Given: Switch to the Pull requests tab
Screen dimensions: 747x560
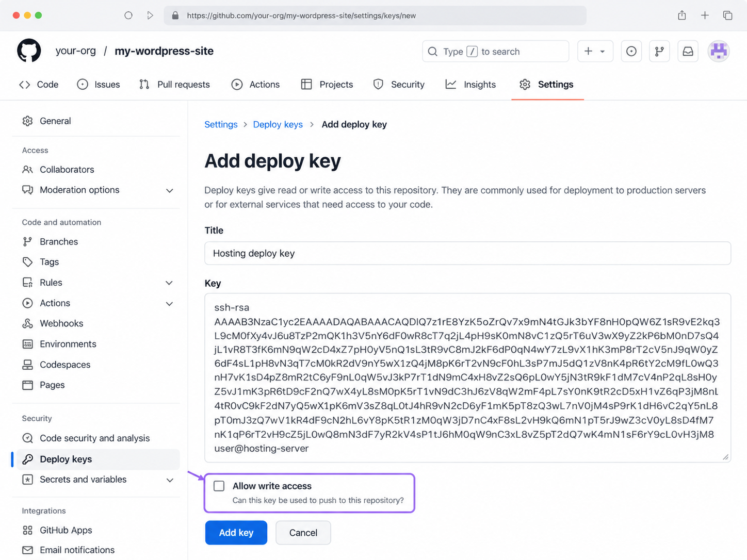Looking at the screenshot, I should click(174, 85).
